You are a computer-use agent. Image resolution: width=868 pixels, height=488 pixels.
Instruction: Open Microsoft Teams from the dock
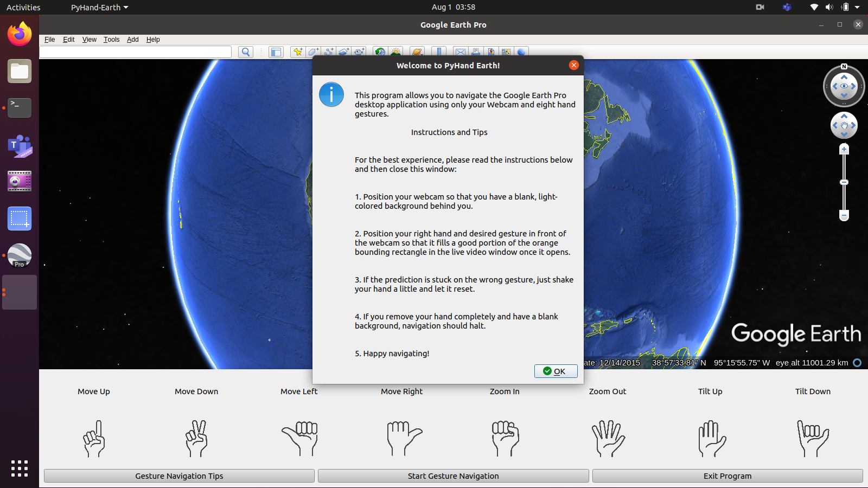20,145
